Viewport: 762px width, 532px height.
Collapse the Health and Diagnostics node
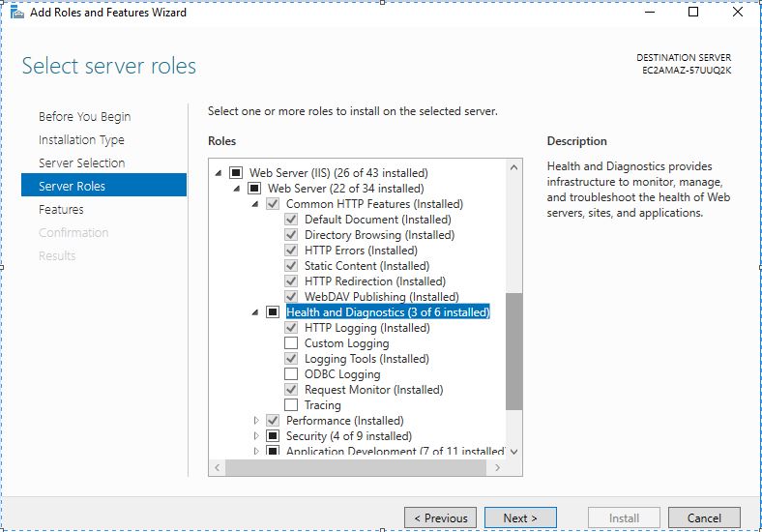click(255, 312)
